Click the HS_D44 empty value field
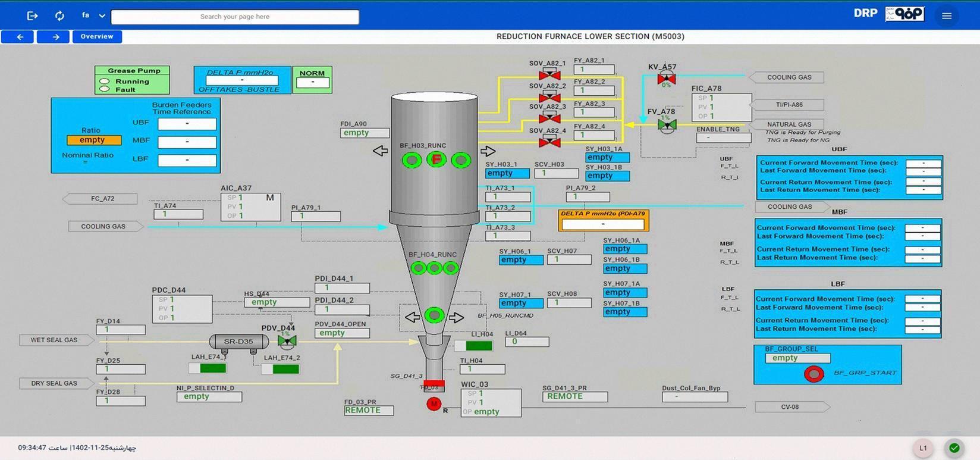This screenshot has height=460, width=980. coord(277,303)
